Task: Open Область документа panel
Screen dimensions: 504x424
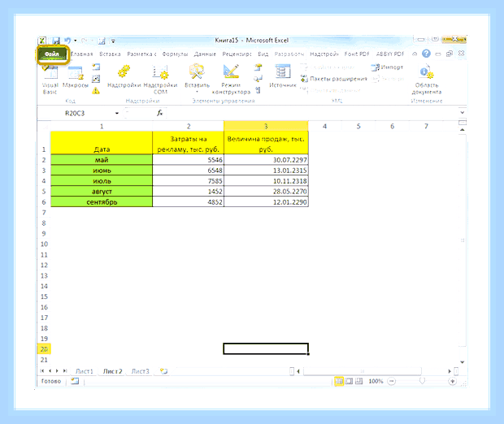Action: point(427,80)
